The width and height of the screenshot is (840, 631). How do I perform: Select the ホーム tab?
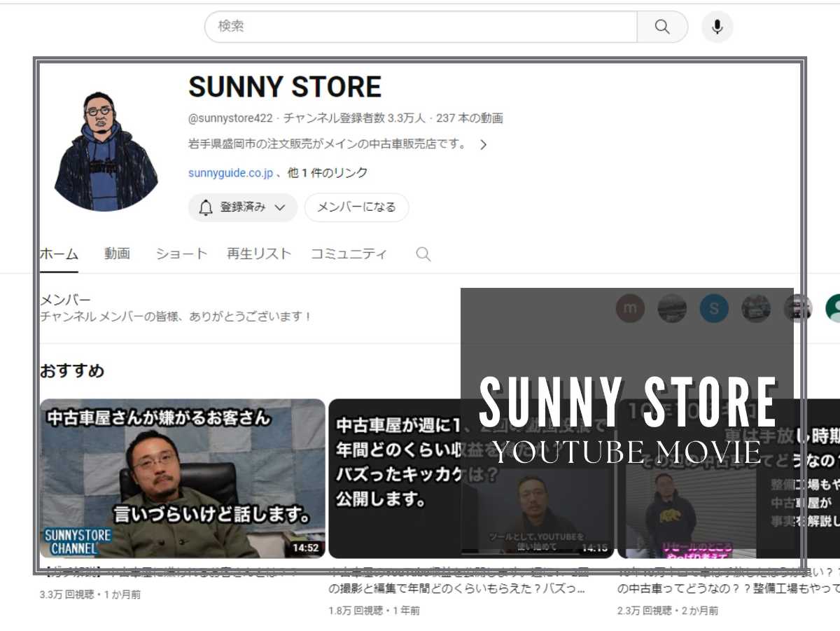coord(59,254)
